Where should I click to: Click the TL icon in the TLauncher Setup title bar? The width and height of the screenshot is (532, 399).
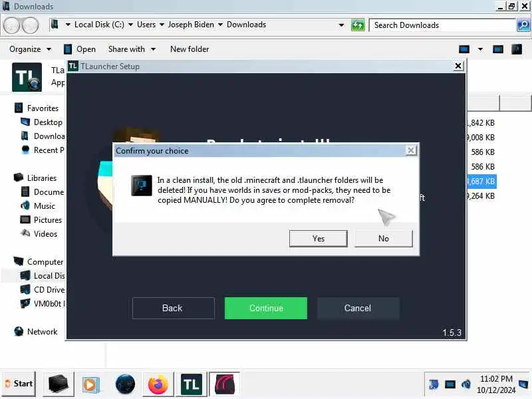[x=73, y=66]
